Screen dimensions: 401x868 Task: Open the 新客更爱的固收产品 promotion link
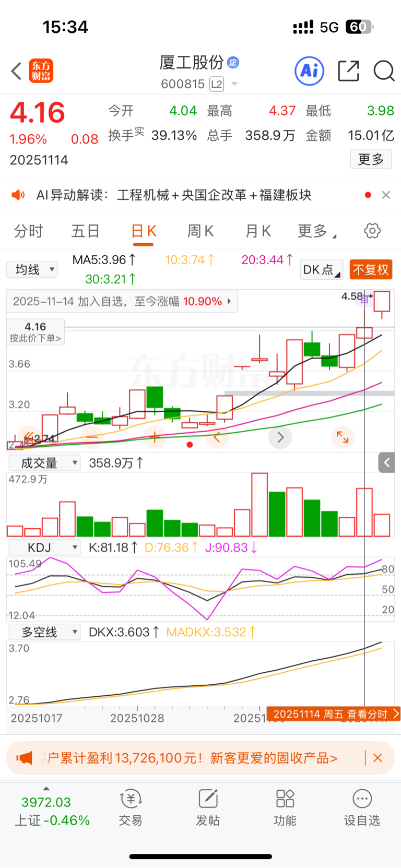point(274,758)
